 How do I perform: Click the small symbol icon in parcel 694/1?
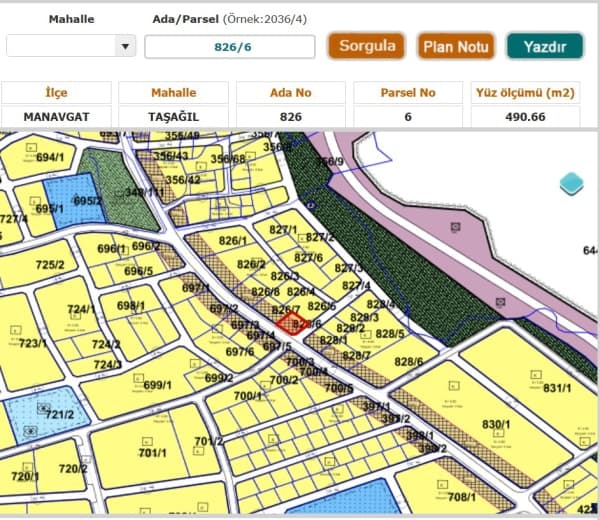31,147
